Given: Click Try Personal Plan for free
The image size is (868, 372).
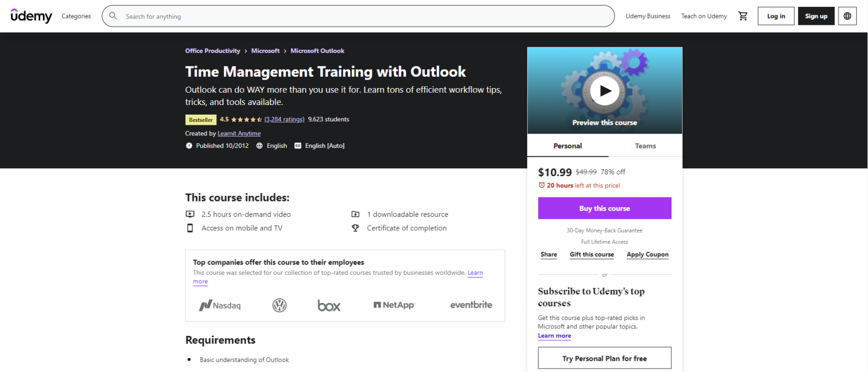Looking at the screenshot, I should (x=605, y=357).
